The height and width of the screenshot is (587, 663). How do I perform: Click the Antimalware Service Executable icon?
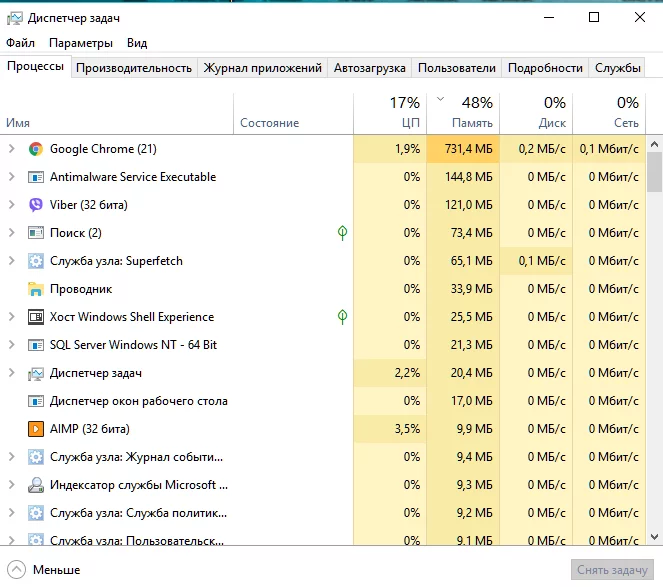tap(36, 177)
